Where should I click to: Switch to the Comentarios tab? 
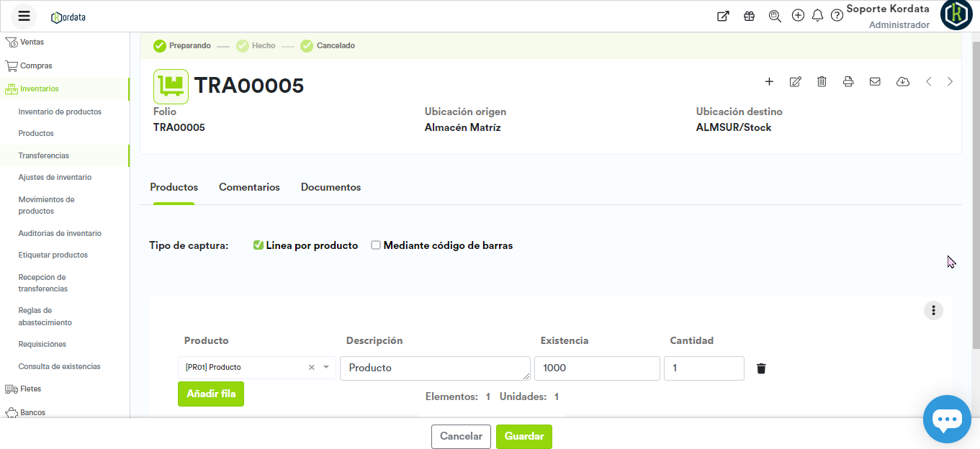[x=249, y=187]
